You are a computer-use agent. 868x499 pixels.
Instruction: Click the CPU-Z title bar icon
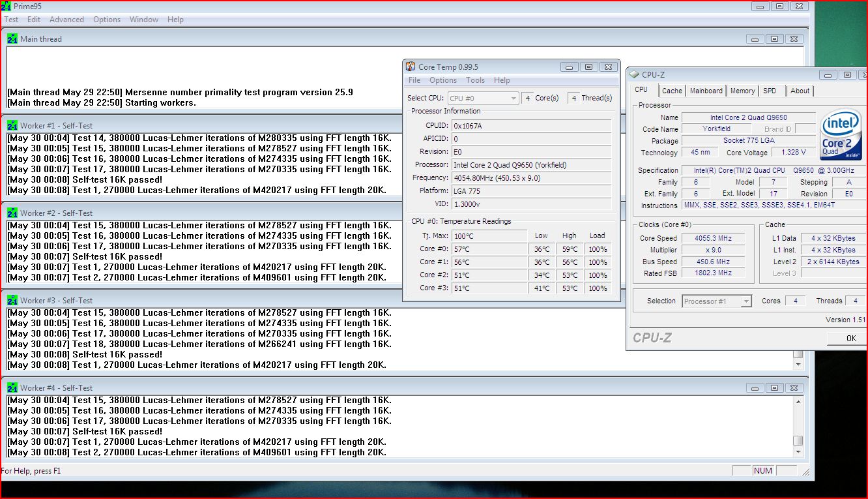[x=634, y=74]
